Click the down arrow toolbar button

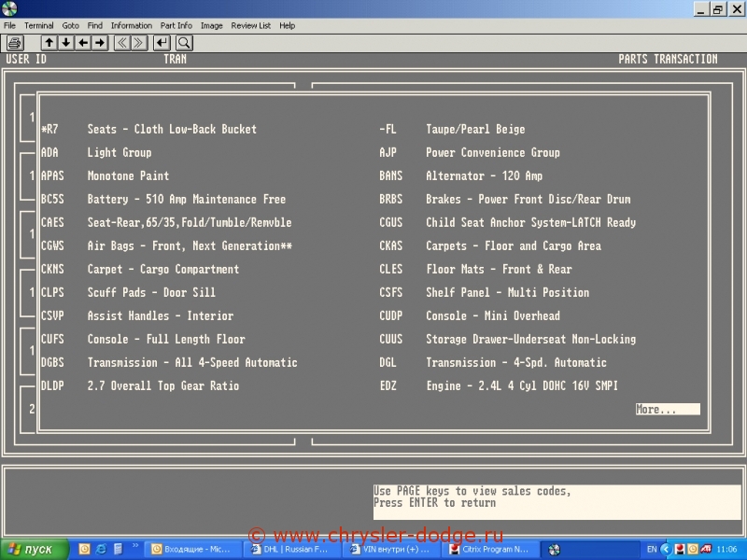(x=65, y=43)
